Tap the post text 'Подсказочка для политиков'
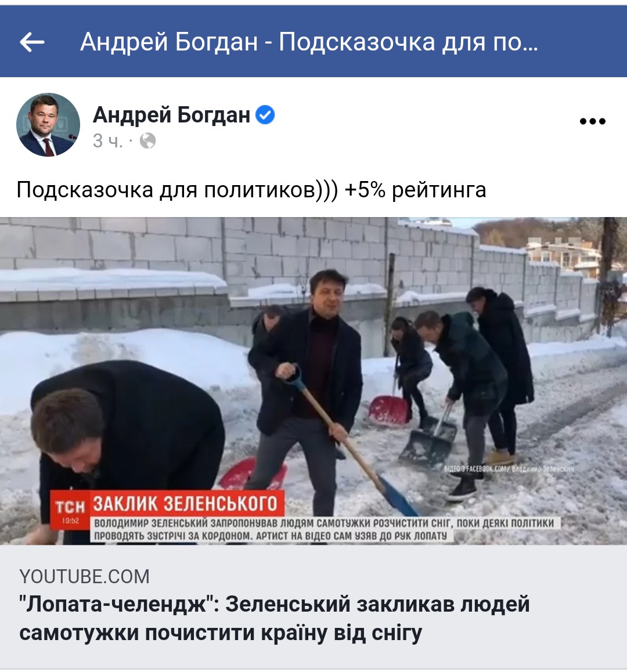Image resolution: width=627 pixels, height=672 pixels. coord(167,189)
